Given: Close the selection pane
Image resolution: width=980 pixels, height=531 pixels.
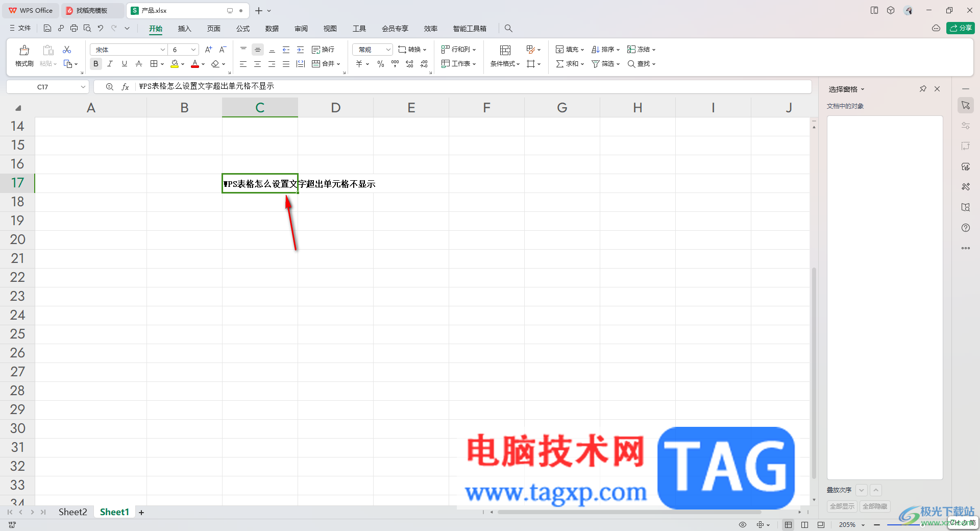Looking at the screenshot, I should [937, 89].
